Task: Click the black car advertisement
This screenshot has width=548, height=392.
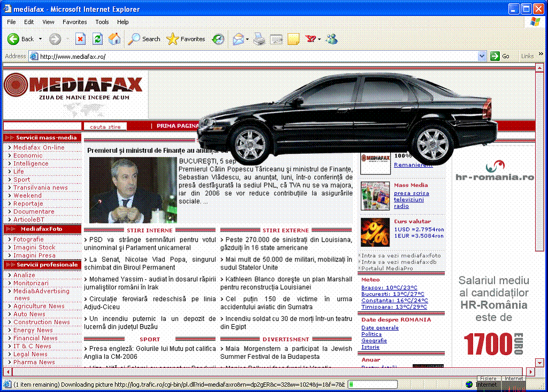Action: click(x=347, y=119)
